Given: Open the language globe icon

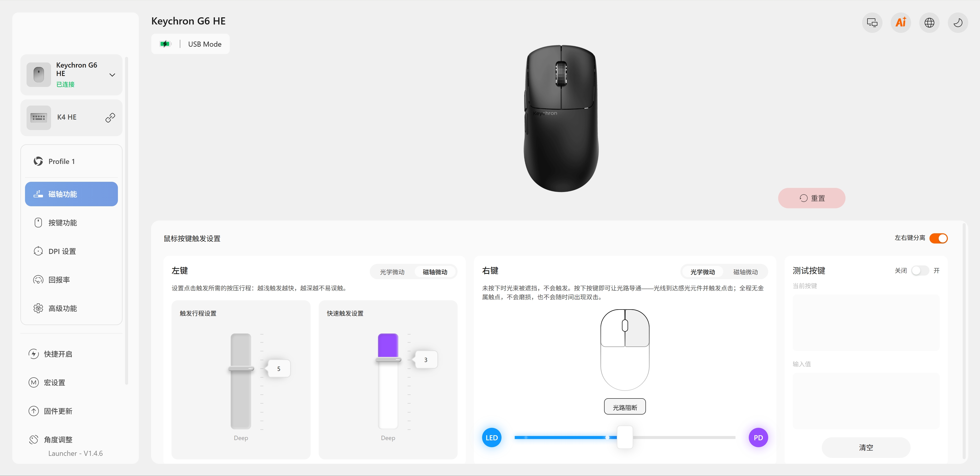Looking at the screenshot, I should click(x=929, y=23).
